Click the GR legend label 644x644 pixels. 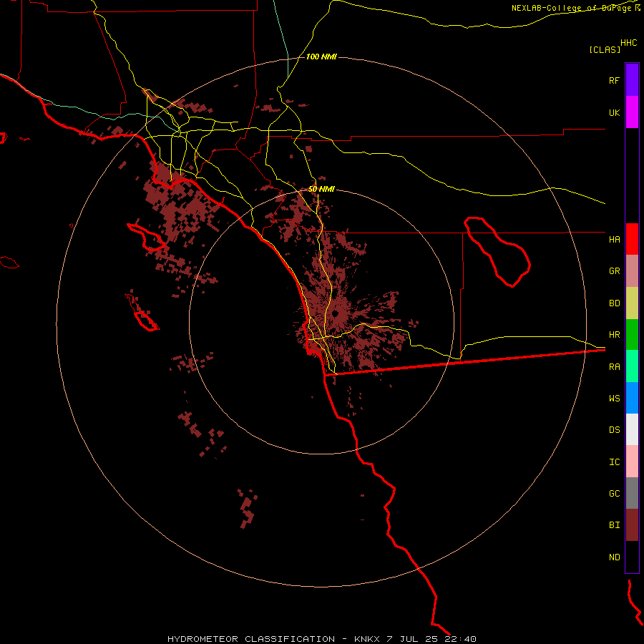pyautogui.click(x=614, y=271)
